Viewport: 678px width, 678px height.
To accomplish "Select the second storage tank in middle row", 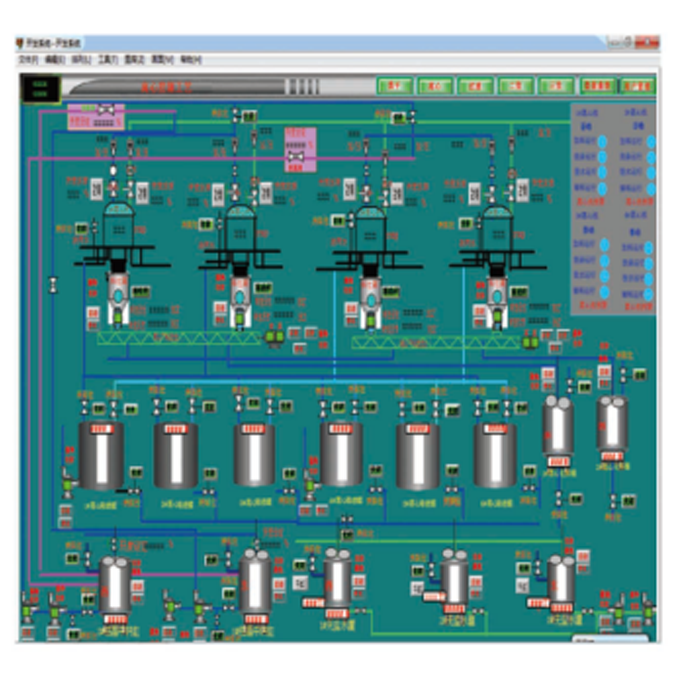I will point(176,455).
